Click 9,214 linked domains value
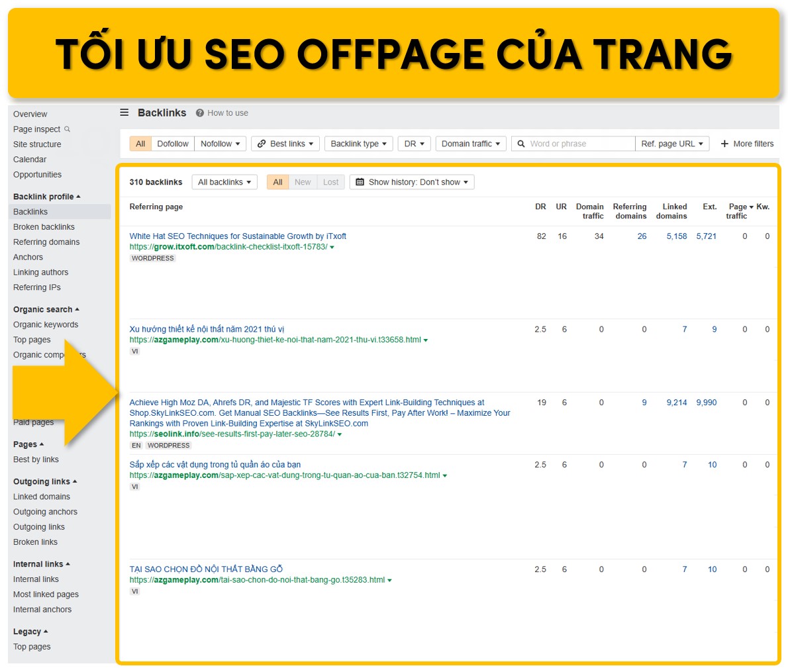 (x=677, y=403)
